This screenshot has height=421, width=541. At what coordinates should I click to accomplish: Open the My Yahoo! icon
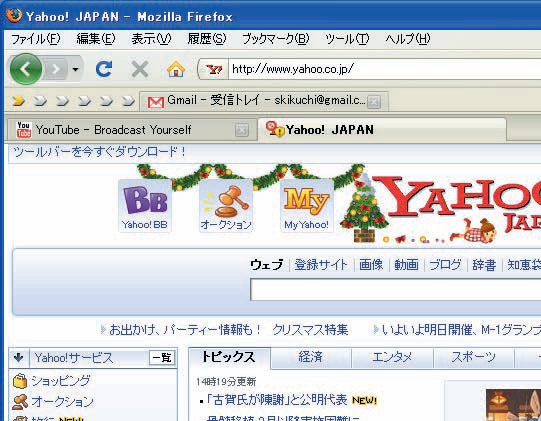306,206
